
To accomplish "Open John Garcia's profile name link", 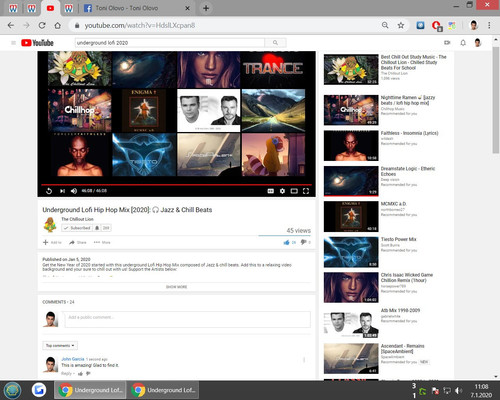I will tap(73, 359).
